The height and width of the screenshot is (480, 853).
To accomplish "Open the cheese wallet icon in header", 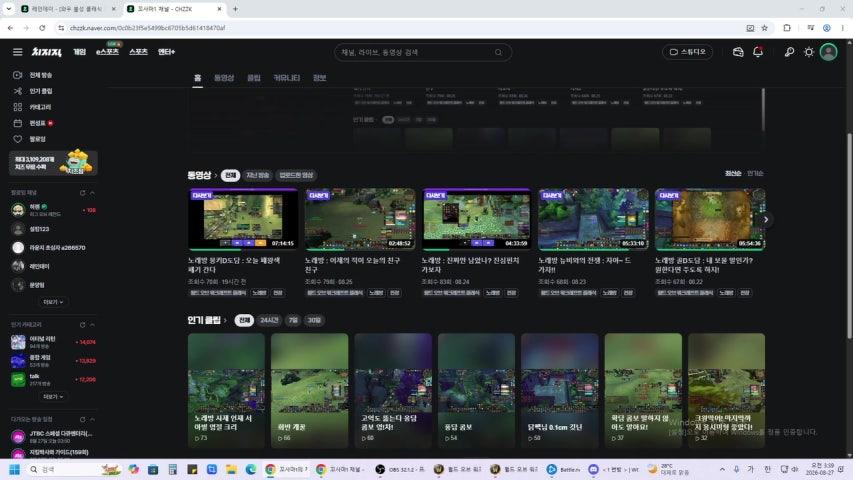I will (x=738, y=52).
